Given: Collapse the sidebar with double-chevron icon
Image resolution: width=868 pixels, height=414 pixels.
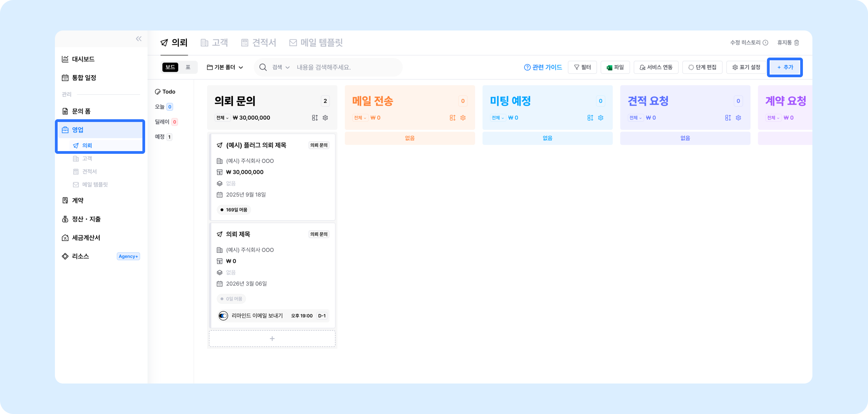Looking at the screenshot, I should click(139, 39).
